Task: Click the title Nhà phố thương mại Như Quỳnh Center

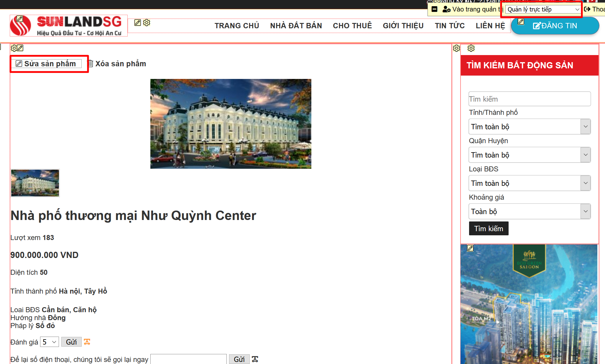Action: pos(133,216)
